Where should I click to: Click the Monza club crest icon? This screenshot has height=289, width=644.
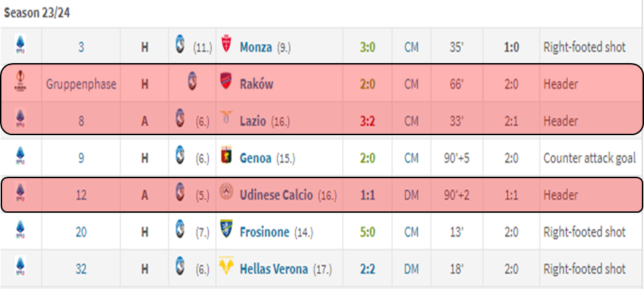tap(226, 44)
